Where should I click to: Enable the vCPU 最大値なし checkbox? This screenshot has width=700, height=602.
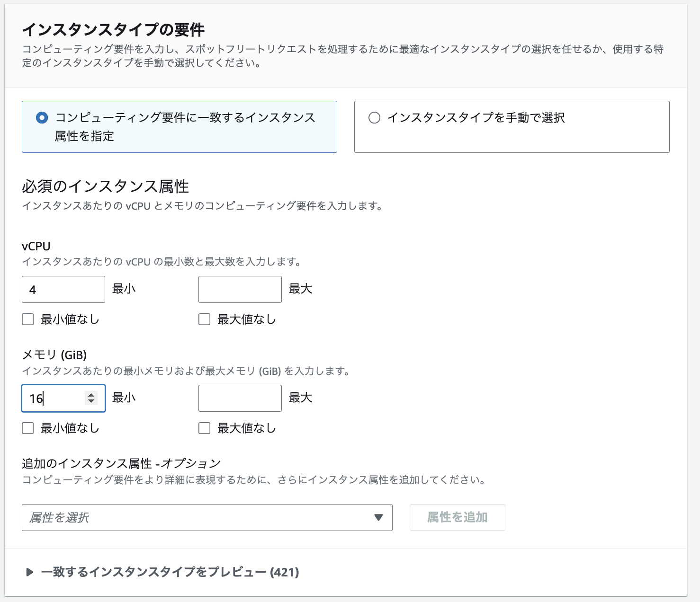[x=205, y=319]
